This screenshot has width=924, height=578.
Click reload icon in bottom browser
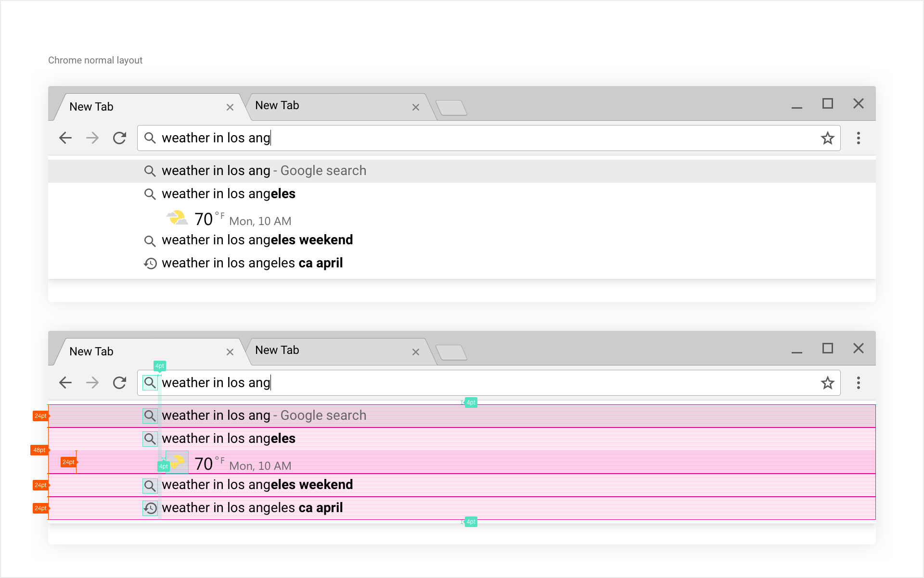119,383
